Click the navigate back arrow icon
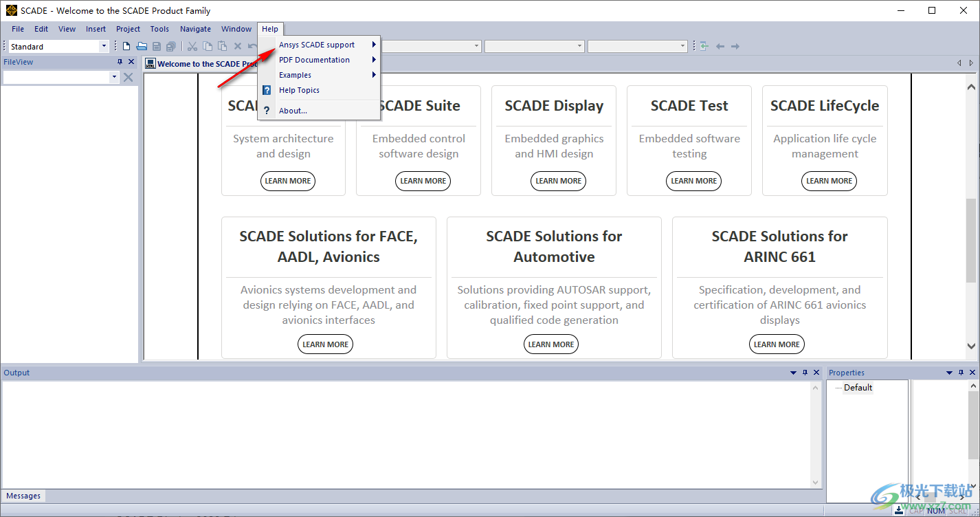This screenshot has width=980, height=517. tap(720, 46)
